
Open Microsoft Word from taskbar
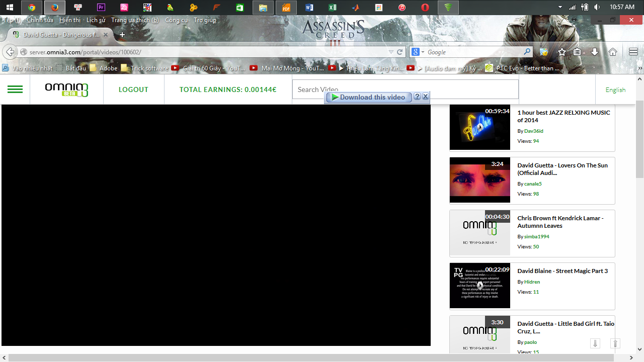click(x=309, y=8)
